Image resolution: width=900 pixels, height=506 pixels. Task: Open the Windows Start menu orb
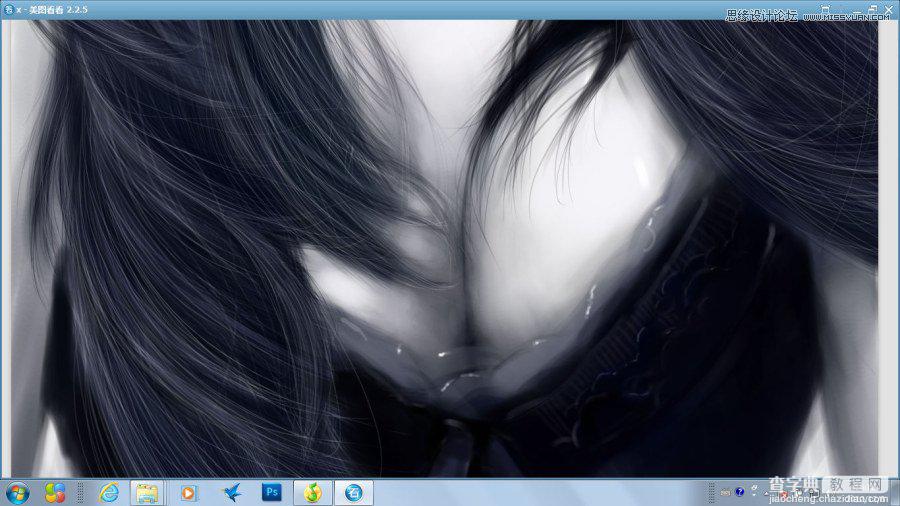coord(17,493)
